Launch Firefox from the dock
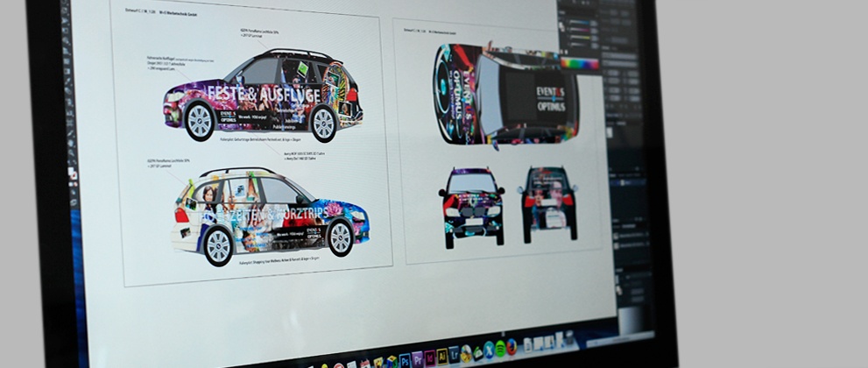Viewport: 868px width, 368px height. pyautogui.click(x=512, y=347)
